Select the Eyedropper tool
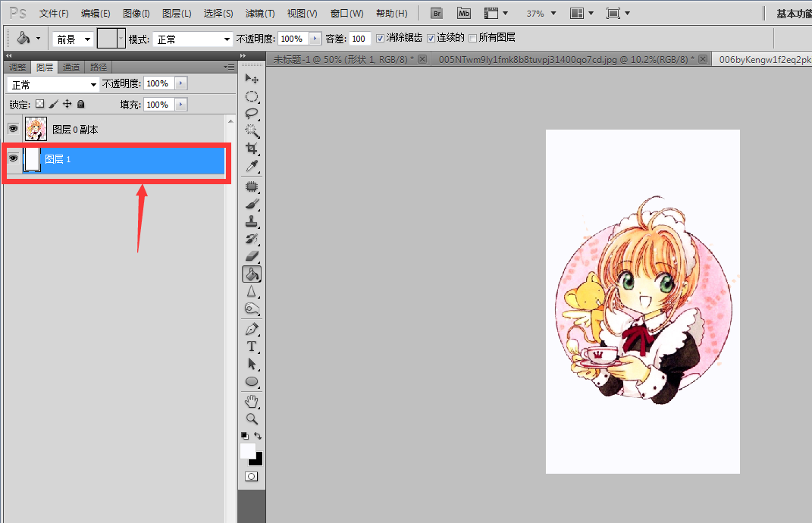812x523 pixels. [252, 166]
